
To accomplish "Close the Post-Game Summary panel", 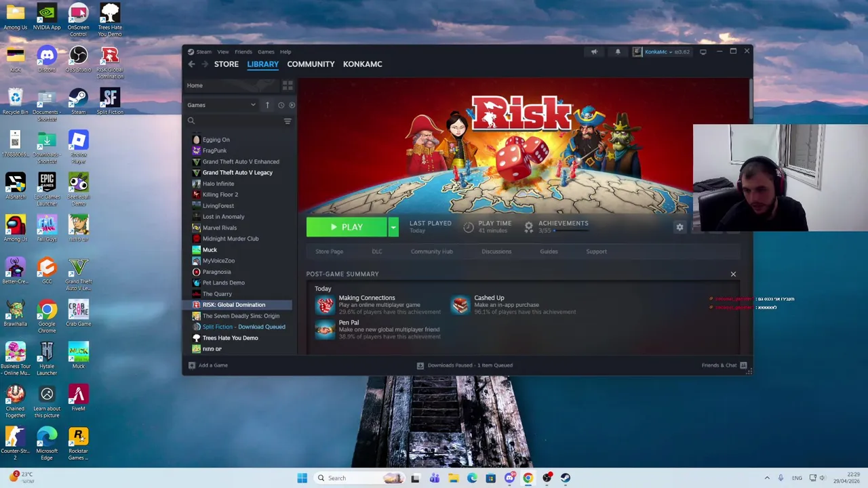I will tap(733, 274).
